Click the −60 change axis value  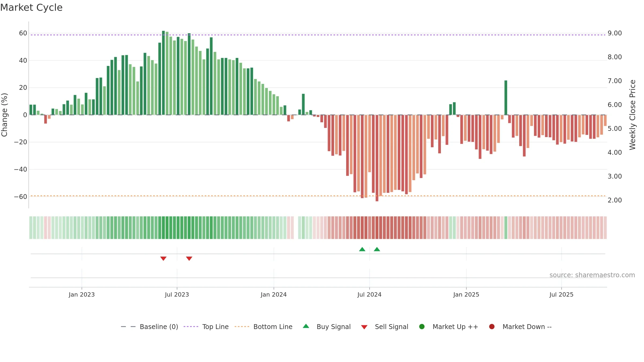(x=21, y=197)
